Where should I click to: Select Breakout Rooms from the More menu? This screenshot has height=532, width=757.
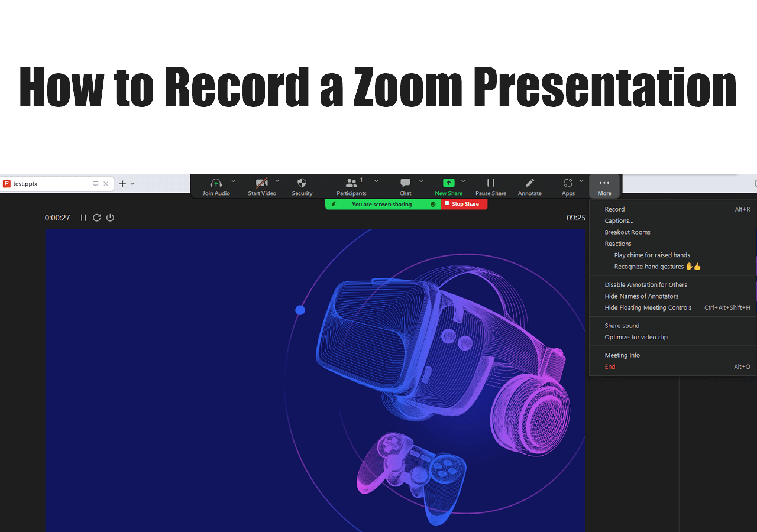pos(627,232)
